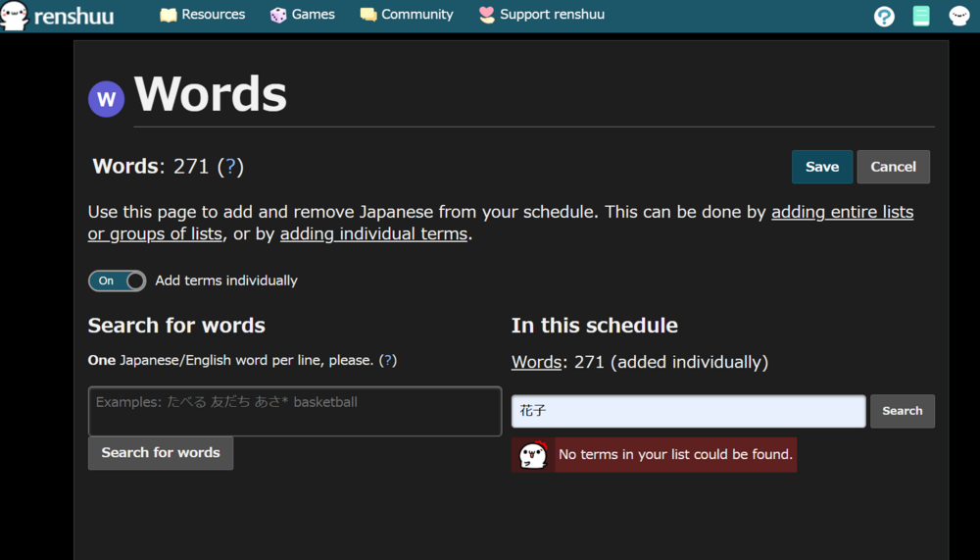The image size is (980, 560).
Task: Click the Examples word search text area
Action: [294, 411]
